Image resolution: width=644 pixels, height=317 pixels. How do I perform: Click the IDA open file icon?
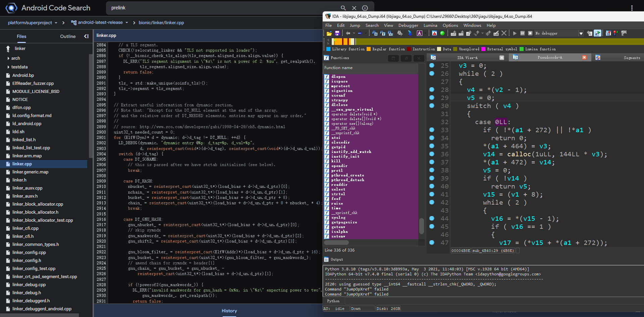[x=329, y=33]
